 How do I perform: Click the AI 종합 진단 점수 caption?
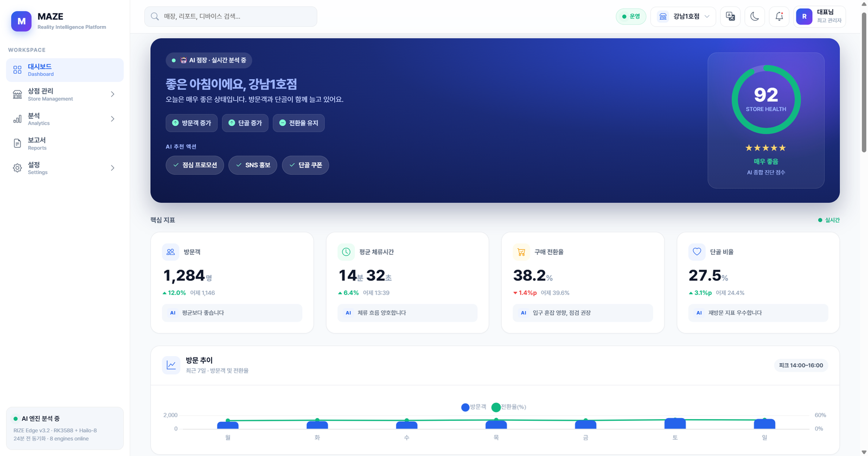pyautogui.click(x=766, y=172)
